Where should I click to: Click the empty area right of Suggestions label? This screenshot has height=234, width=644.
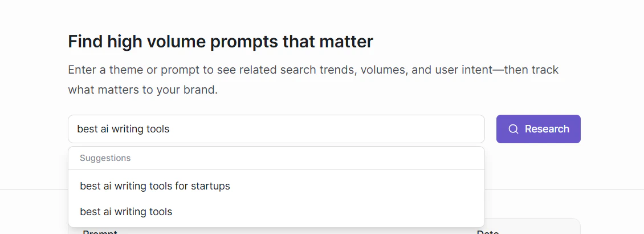308,158
